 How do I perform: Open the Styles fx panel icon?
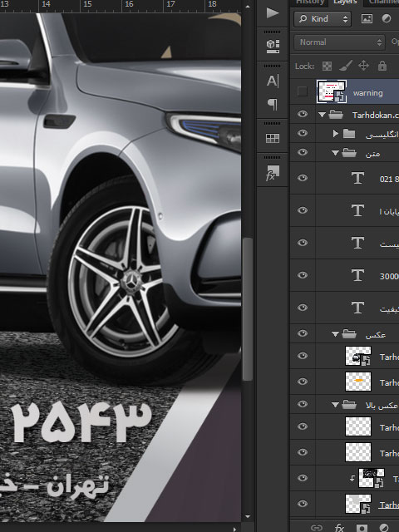click(273, 173)
